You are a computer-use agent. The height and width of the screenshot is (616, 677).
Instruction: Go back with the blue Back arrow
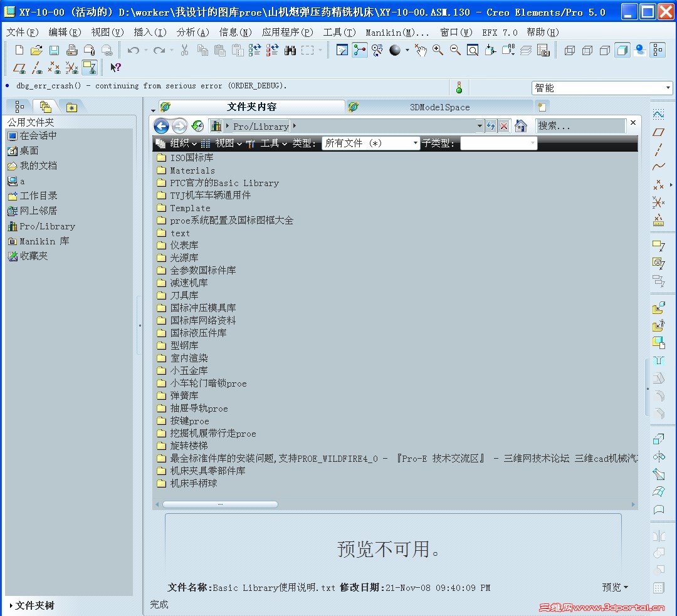[x=162, y=126]
